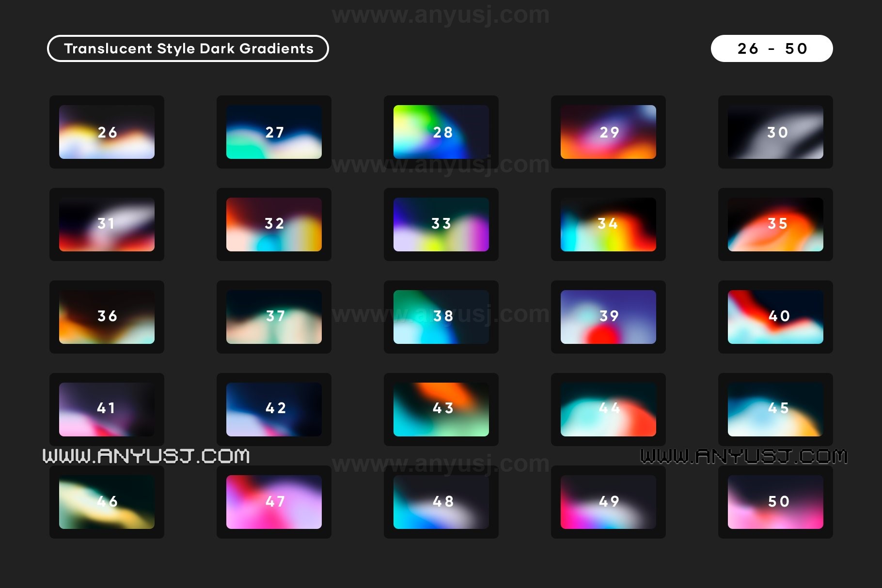Choose gradient swatch labeled 31
The height and width of the screenshot is (588, 882).
point(107,224)
